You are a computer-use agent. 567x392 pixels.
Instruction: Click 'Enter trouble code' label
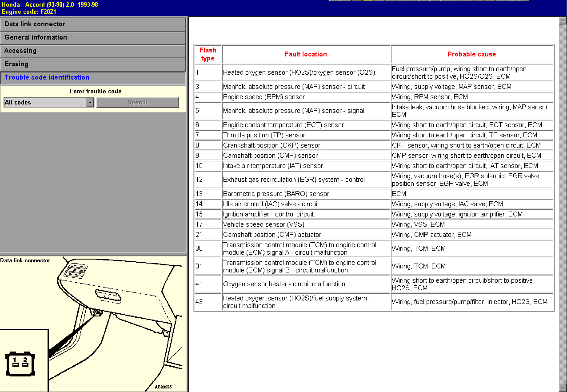tap(96, 92)
